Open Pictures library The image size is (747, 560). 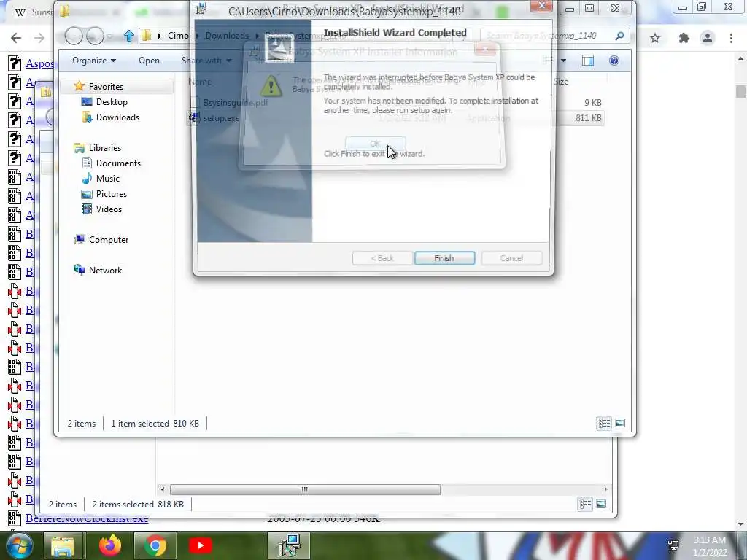112,194
